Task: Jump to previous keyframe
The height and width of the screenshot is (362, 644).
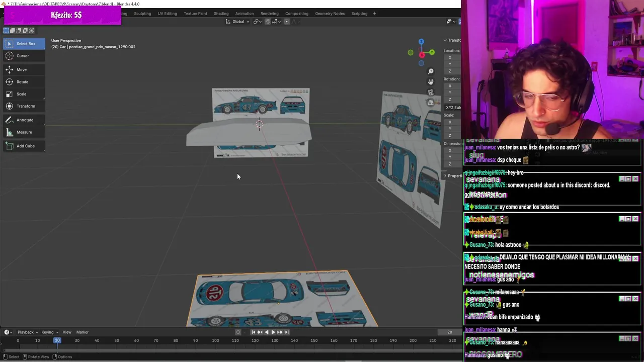Action: [260, 332]
